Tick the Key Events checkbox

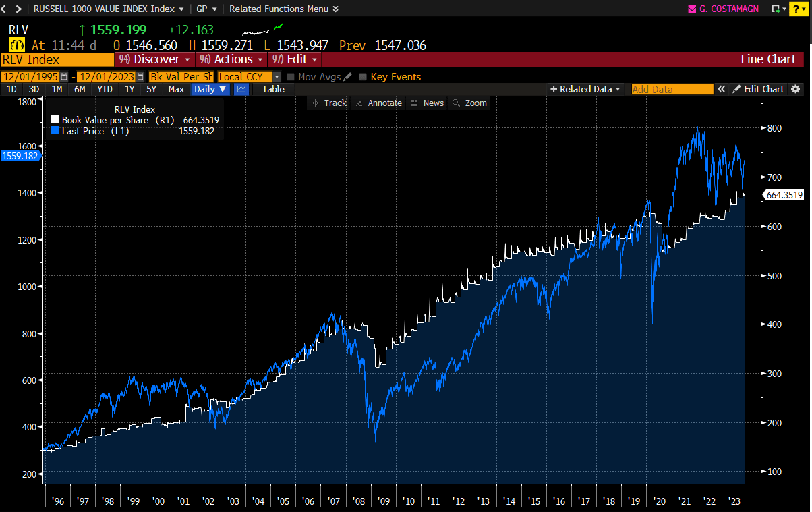[364, 77]
